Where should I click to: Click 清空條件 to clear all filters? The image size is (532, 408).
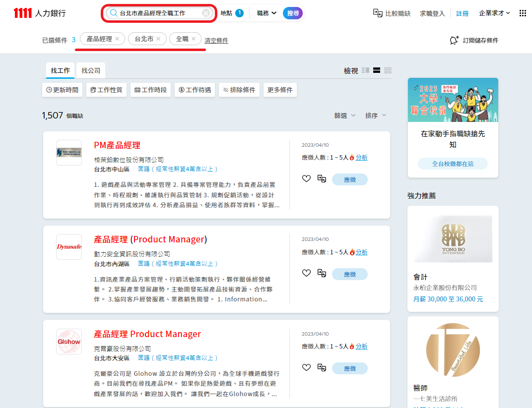tap(216, 40)
